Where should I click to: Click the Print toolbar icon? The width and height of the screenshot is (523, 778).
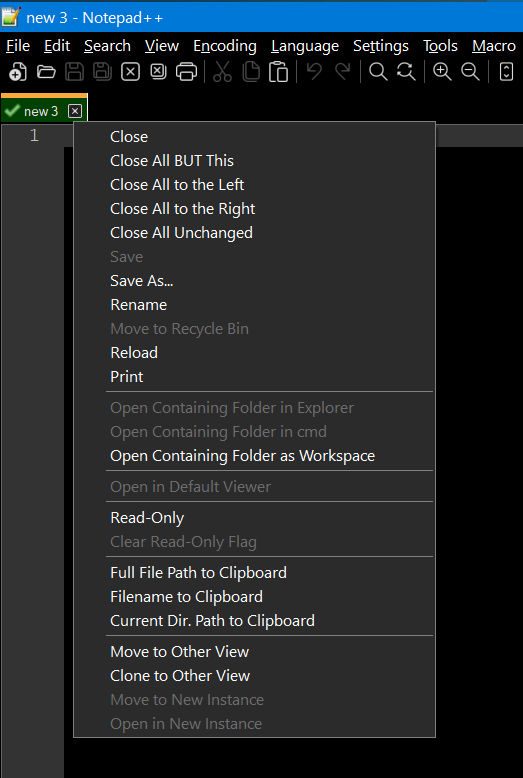(x=187, y=72)
